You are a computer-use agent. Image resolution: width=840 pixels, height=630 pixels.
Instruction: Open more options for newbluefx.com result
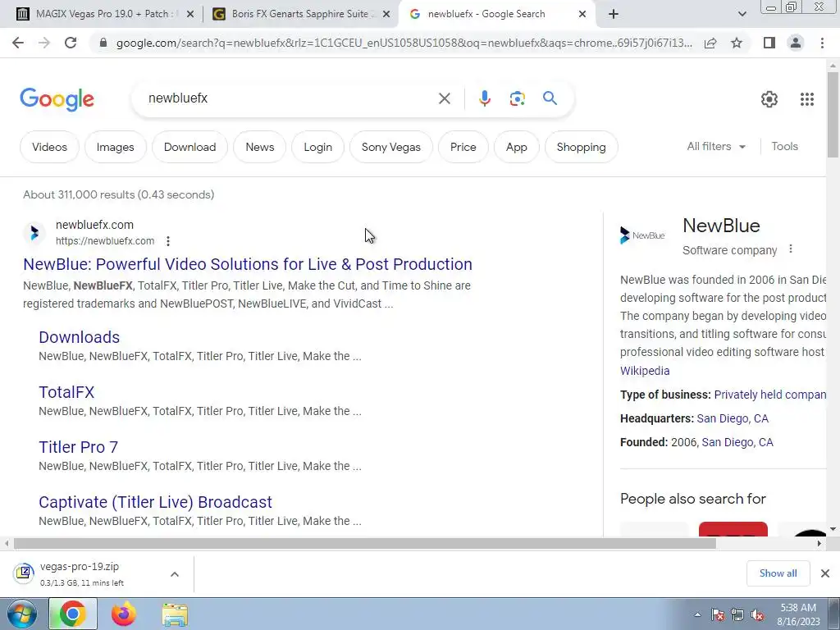tap(168, 241)
